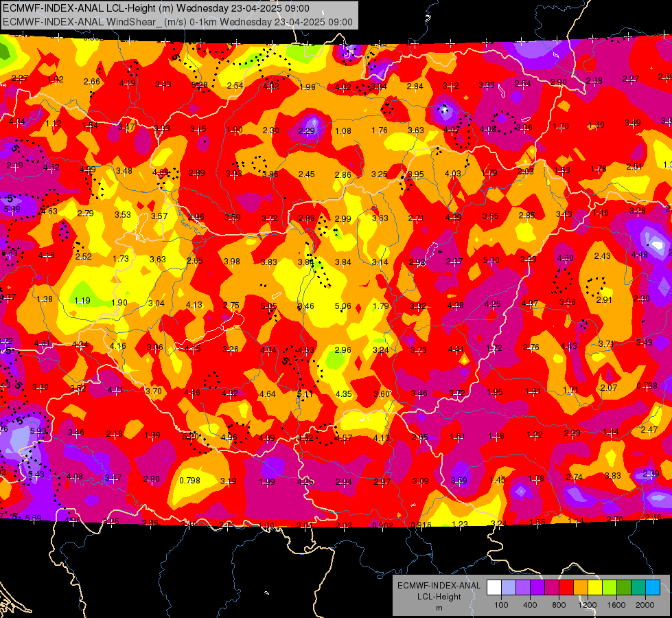Click the wind shear value 2.79

[x=85, y=213]
